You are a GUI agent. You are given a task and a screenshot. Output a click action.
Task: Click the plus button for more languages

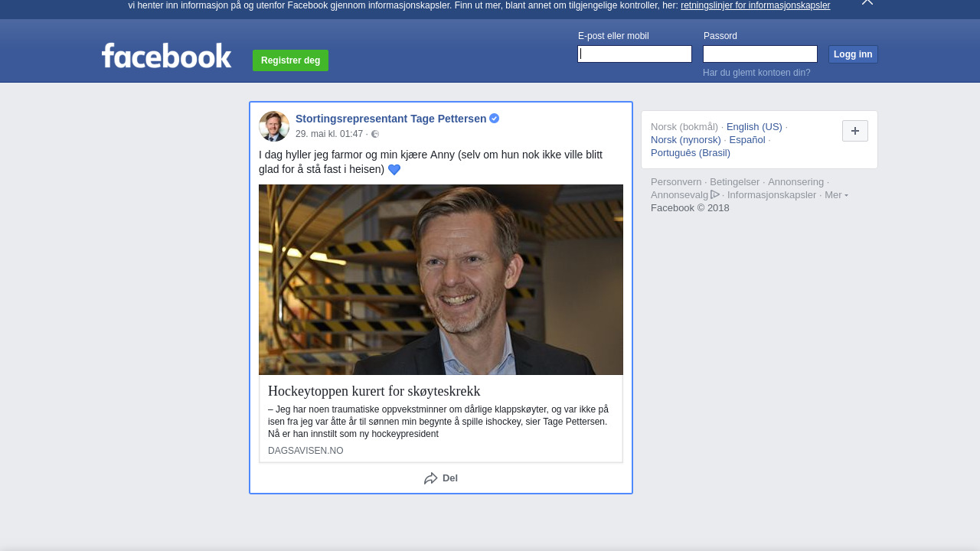[x=854, y=131]
